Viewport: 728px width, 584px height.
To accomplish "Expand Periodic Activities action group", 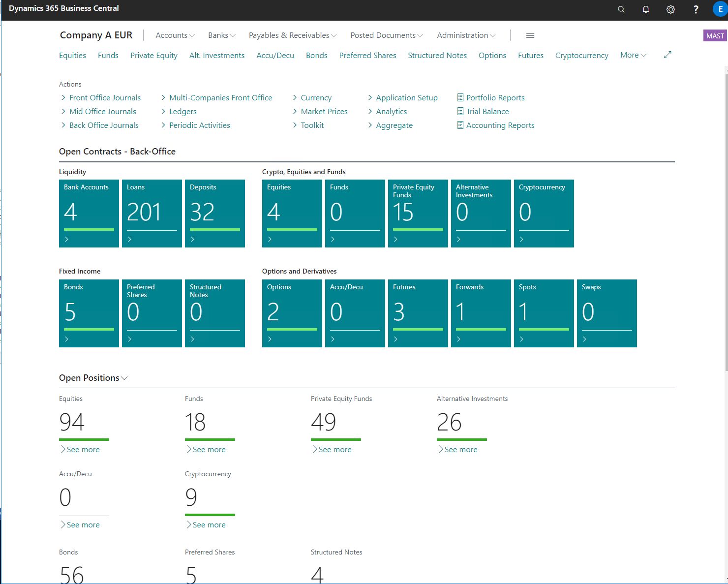I will click(x=195, y=125).
